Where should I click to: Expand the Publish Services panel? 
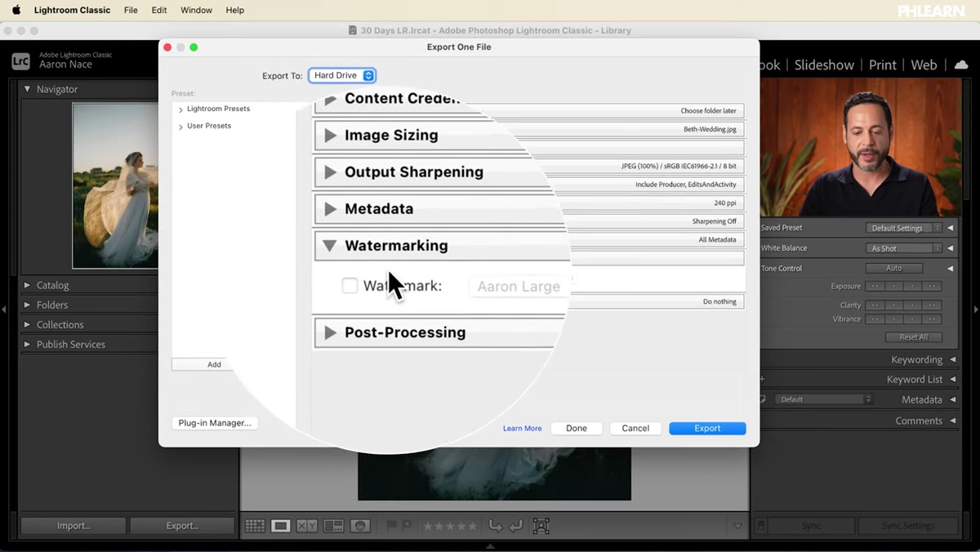28,344
